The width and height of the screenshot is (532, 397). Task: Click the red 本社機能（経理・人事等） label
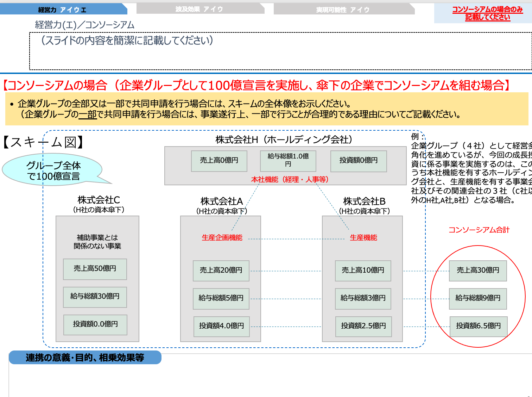point(290,179)
